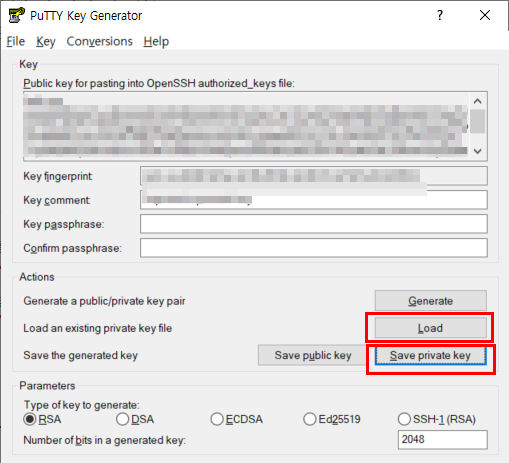Click the Key passphrase input field
The height and width of the screenshot is (463, 509).
tap(314, 224)
